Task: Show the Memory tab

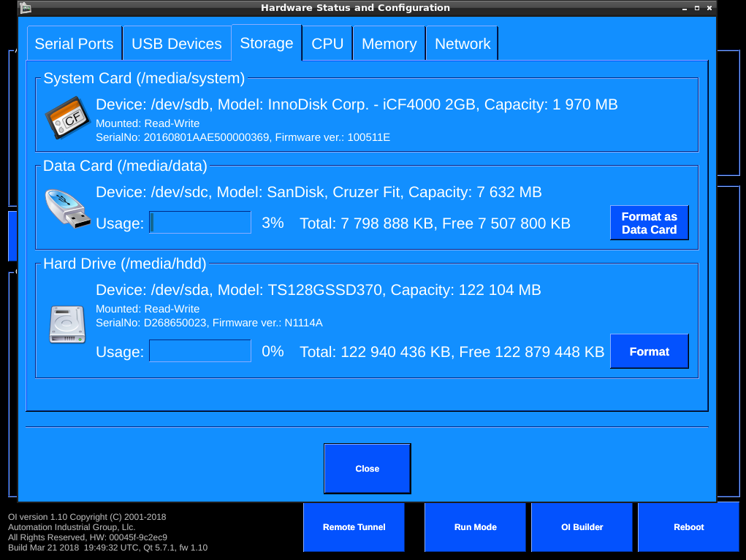Action: click(389, 44)
